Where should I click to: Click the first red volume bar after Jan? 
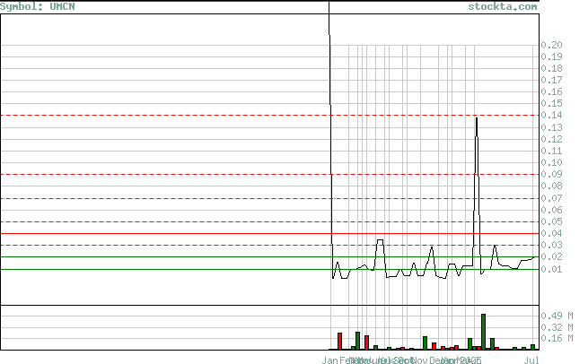click(339, 342)
